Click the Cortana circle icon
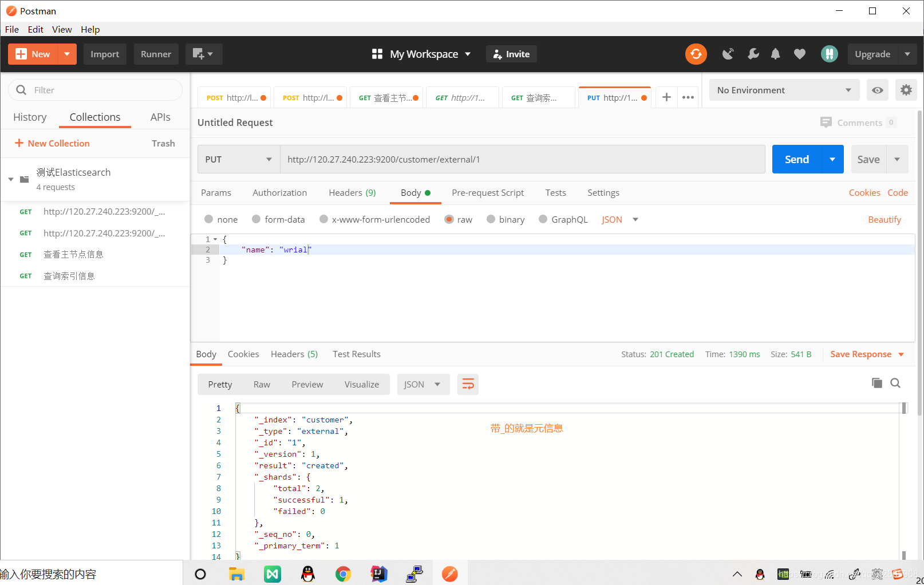 (200, 574)
